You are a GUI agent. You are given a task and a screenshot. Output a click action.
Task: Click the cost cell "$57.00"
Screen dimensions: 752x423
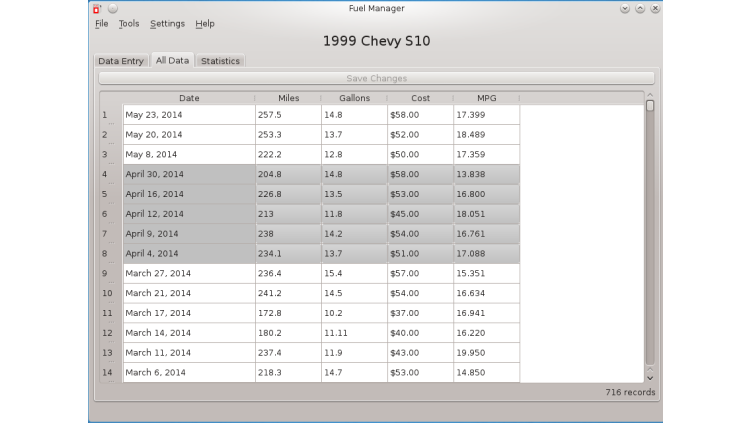click(x=421, y=273)
